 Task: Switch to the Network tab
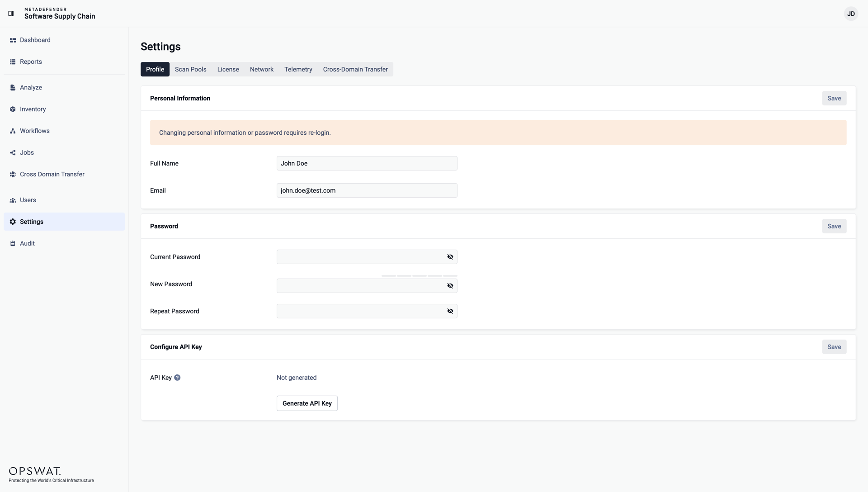tap(262, 69)
